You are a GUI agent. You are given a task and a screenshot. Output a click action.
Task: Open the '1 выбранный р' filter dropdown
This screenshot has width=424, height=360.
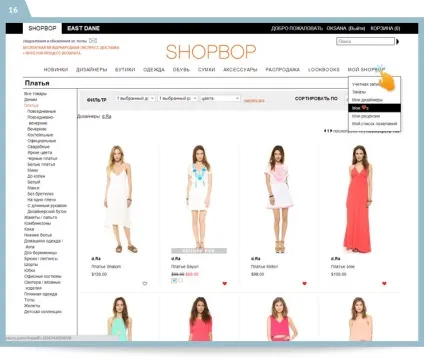tap(178, 98)
